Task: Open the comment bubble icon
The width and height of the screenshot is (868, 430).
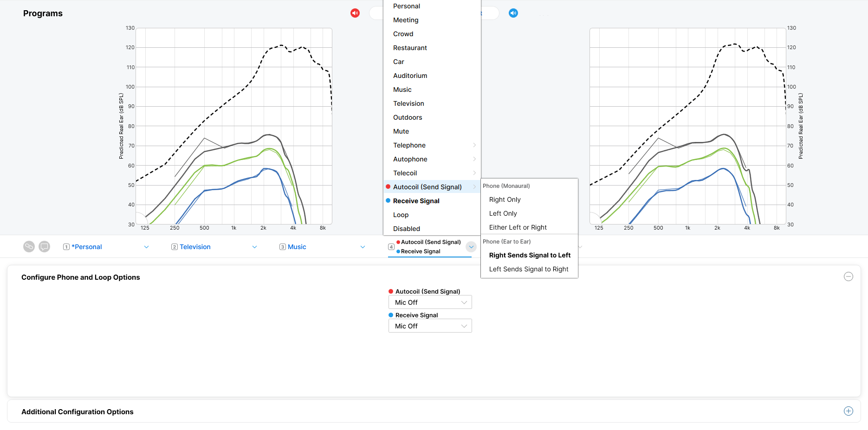Action: (x=45, y=247)
